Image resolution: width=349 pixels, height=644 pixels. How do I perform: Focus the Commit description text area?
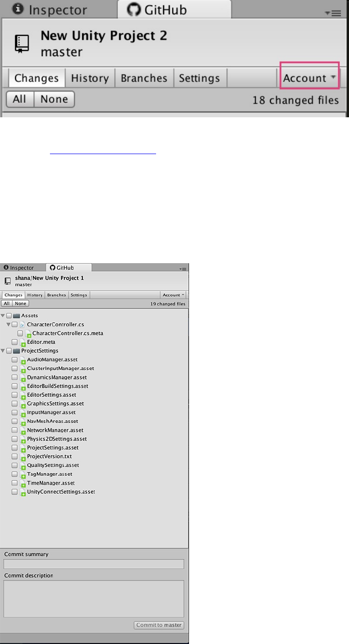point(94,598)
